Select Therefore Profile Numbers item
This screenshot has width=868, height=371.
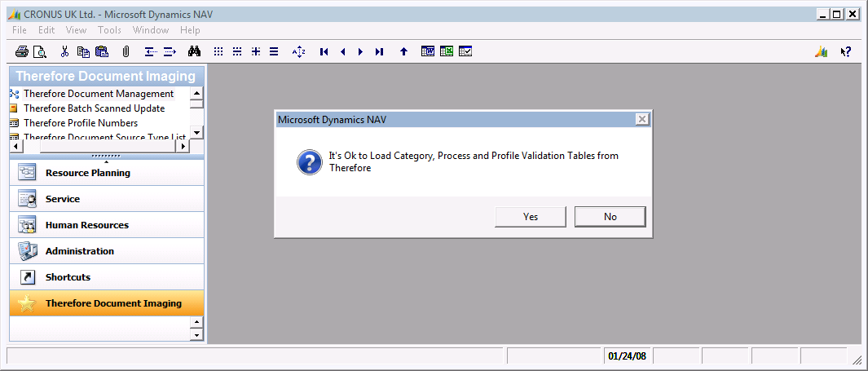point(81,122)
